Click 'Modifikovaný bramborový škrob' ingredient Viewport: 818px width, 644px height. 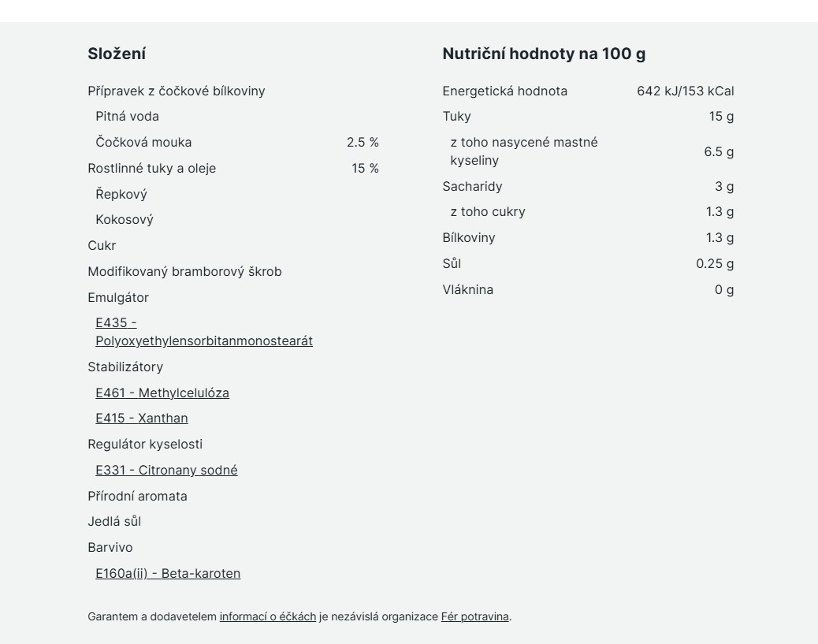184,271
